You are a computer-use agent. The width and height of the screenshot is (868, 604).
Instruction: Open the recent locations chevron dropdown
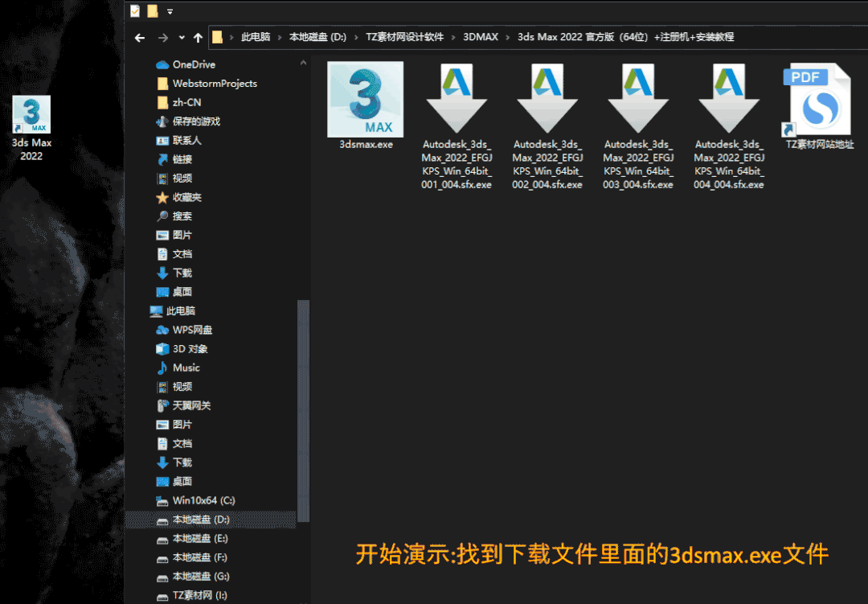[180, 37]
